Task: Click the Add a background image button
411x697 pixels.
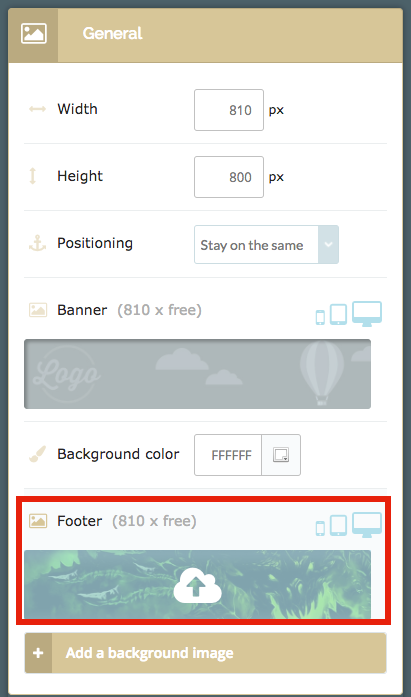Action: click(205, 653)
